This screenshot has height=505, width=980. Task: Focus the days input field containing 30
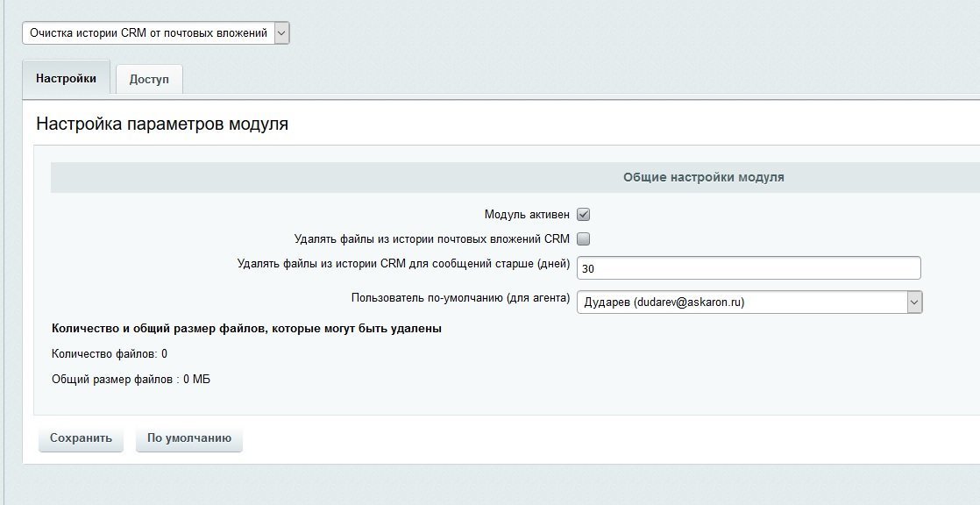(x=748, y=268)
